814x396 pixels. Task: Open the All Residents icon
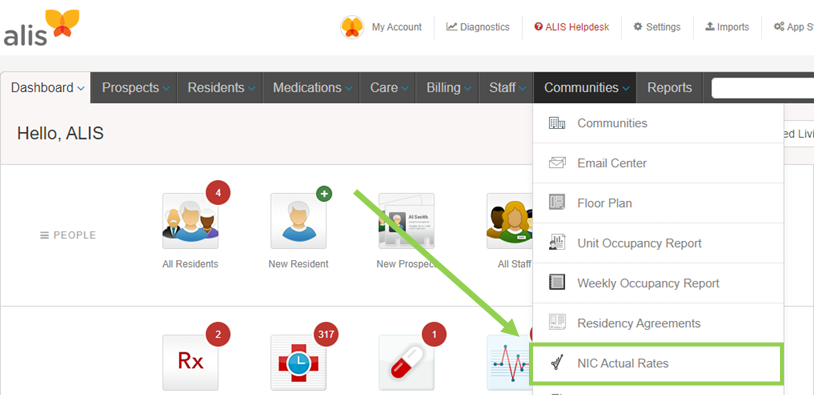(x=191, y=221)
